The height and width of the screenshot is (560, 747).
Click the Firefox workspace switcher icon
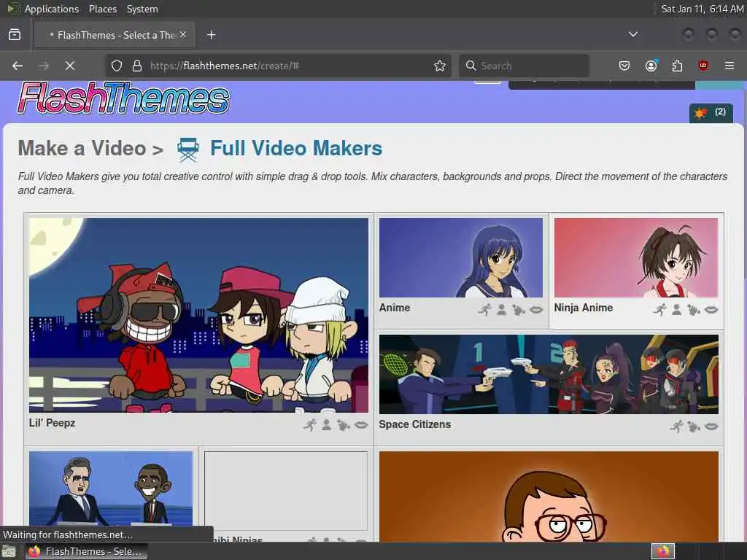tap(663, 551)
